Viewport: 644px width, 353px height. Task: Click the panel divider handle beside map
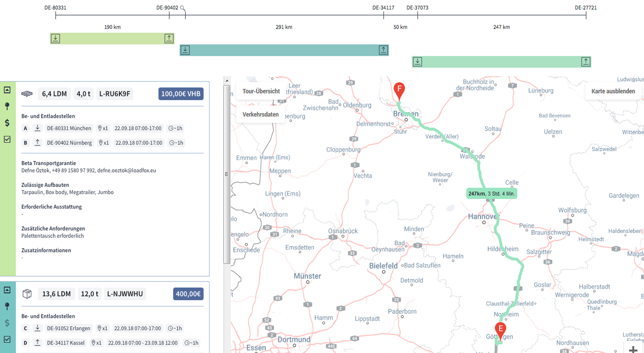pyautogui.click(x=226, y=174)
